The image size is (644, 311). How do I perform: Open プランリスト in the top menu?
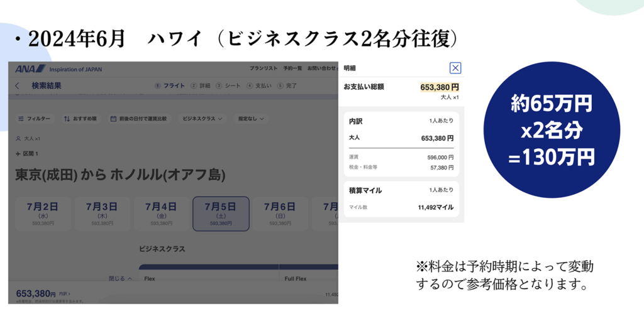(x=262, y=68)
